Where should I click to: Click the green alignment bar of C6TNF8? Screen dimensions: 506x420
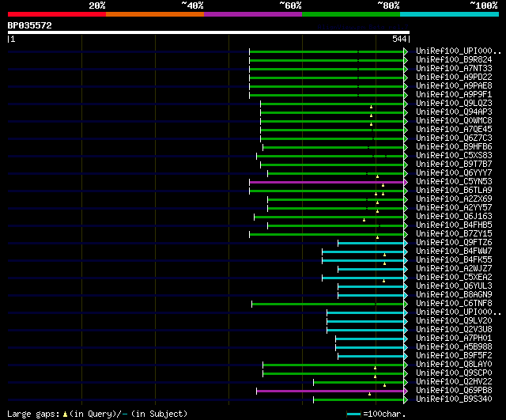(328, 304)
